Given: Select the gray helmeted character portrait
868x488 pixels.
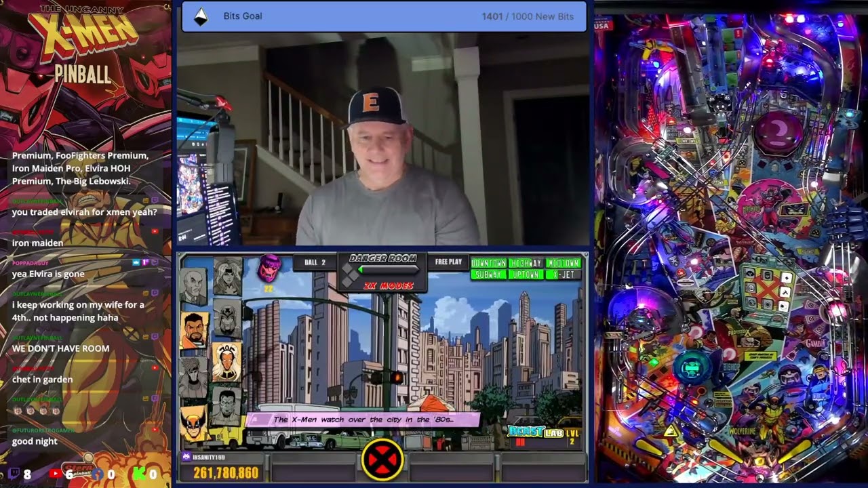Looking at the screenshot, I should pos(227,319).
